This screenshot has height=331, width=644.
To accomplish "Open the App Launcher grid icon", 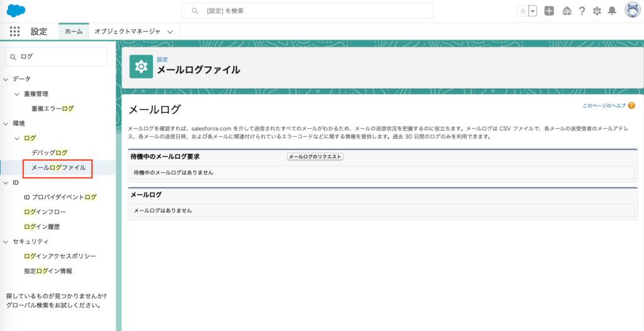I will (15, 31).
